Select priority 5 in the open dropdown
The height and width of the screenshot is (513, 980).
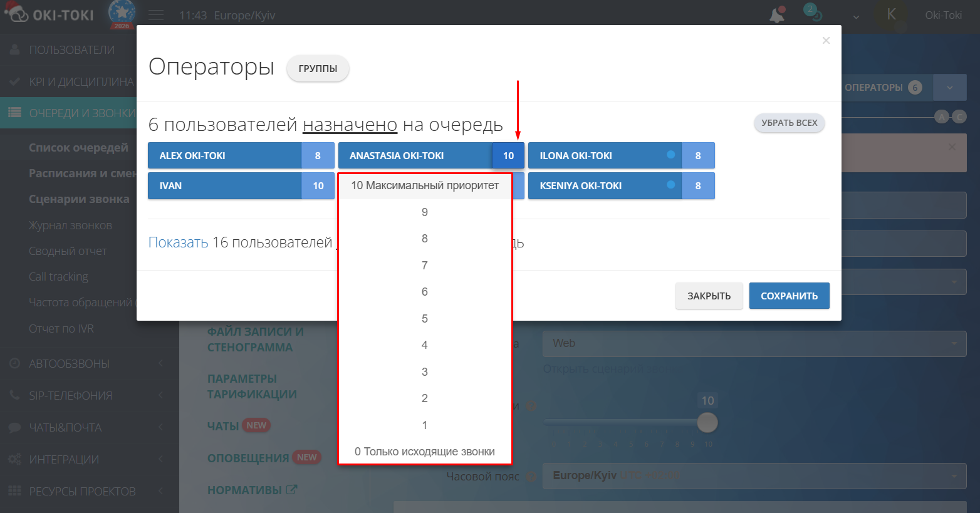(425, 318)
